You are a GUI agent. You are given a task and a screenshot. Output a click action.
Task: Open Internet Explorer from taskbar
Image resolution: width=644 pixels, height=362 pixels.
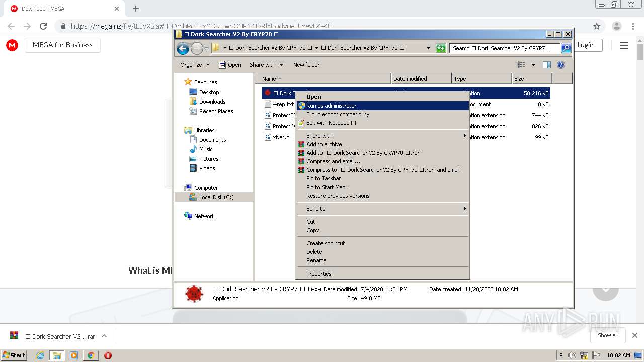40,355
